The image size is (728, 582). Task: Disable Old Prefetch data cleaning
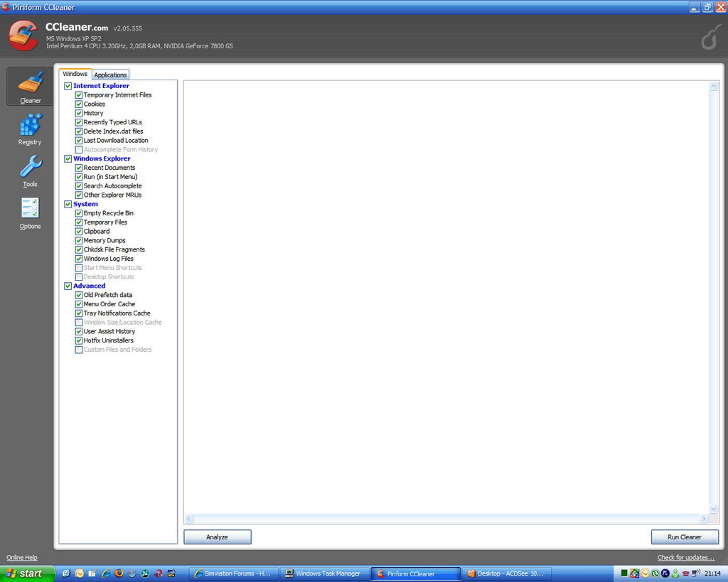click(x=79, y=295)
